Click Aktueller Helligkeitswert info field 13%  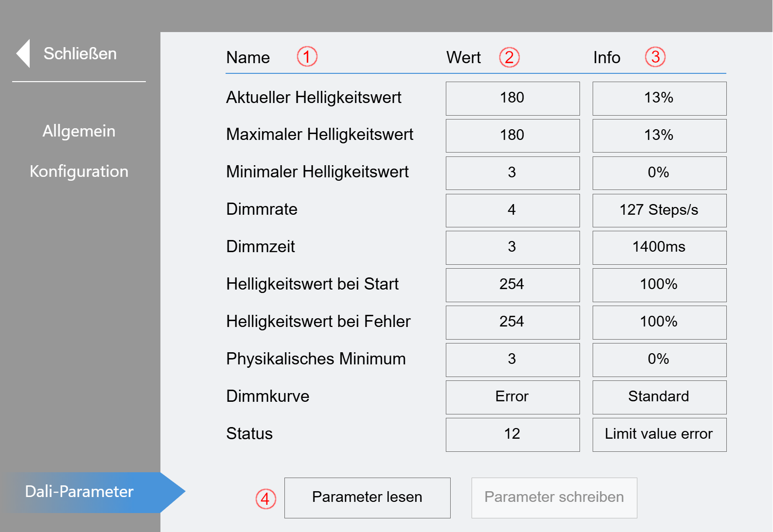pyautogui.click(x=659, y=99)
